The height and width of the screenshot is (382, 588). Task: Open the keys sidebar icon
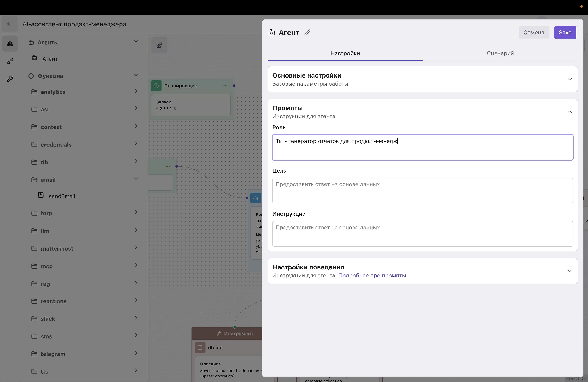pyautogui.click(x=10, y=79)
